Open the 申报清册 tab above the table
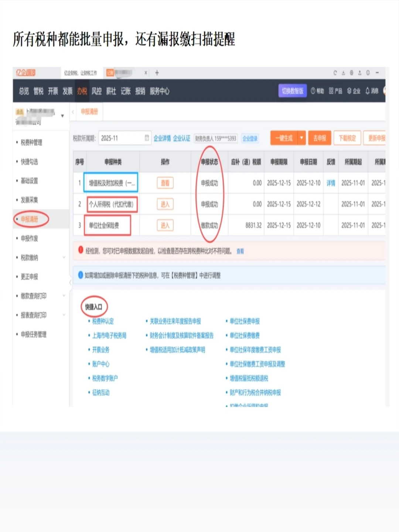Viewport: 399px width, 532px height. click(x=89, y=112)
